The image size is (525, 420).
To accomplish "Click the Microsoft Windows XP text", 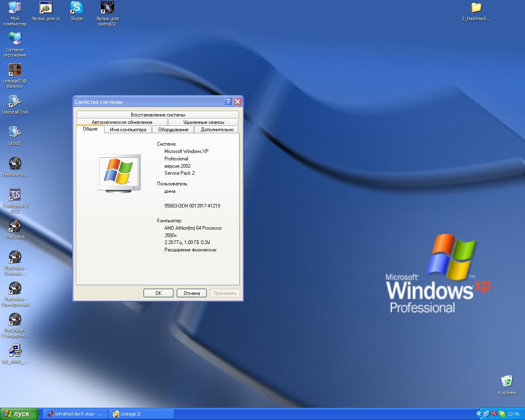I will pyautogui.click(x=186, y=151).
